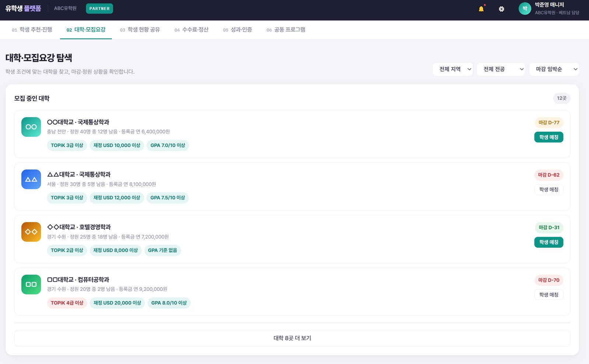Click ABC유학원 · 베트남 담당 subtitle
Image resolution: width=589 pixels, height=364 pixels.
557,13
